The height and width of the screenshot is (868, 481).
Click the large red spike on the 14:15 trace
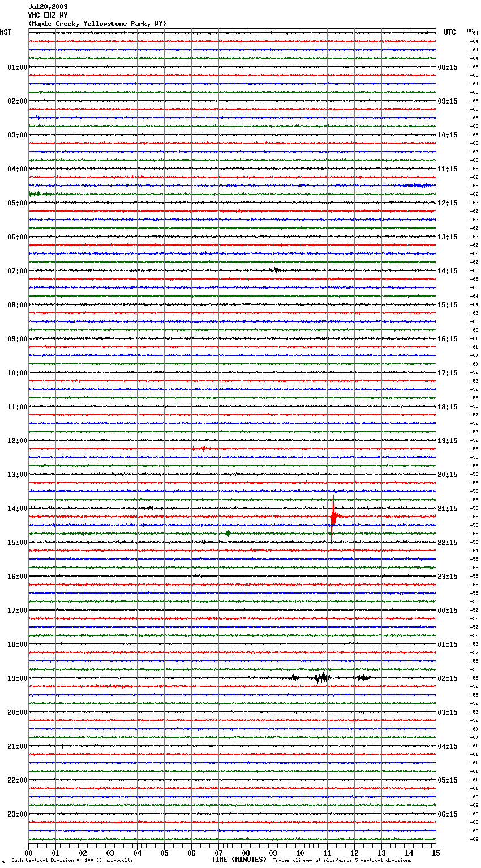coord(333,515)
